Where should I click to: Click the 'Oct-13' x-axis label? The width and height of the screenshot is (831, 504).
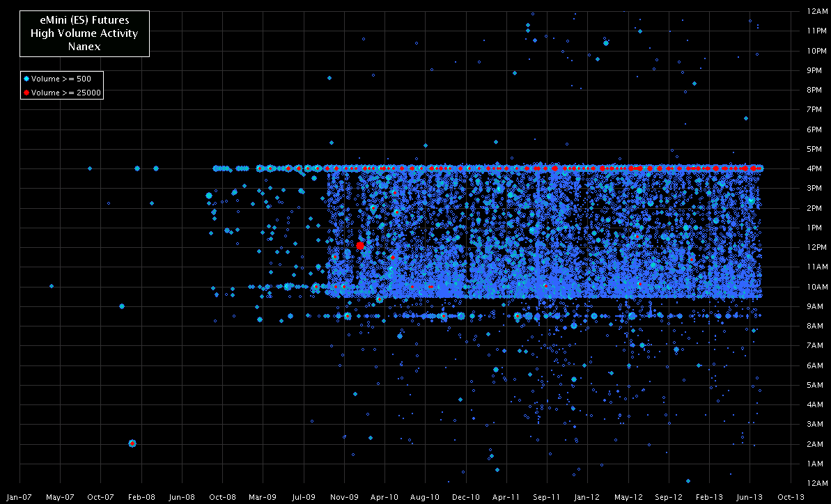tap(791, 498)
